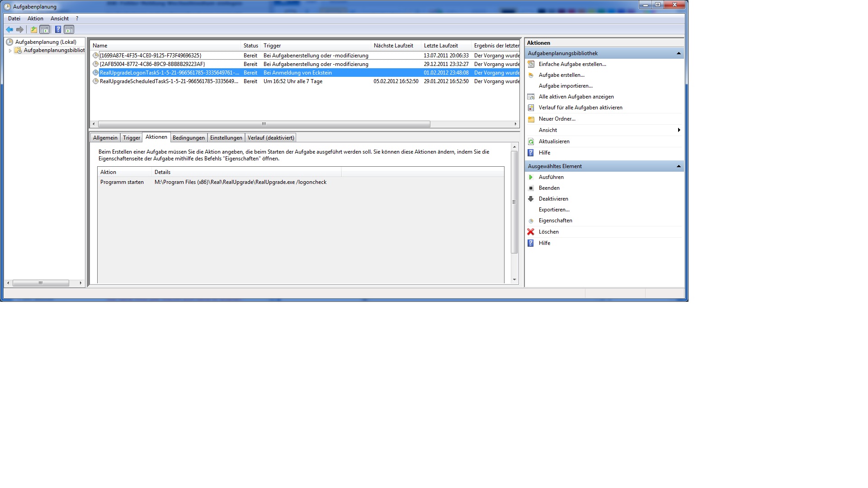Click the Aufgabe importieren link
Screen dimensions: 868x488
pos(566,86)
